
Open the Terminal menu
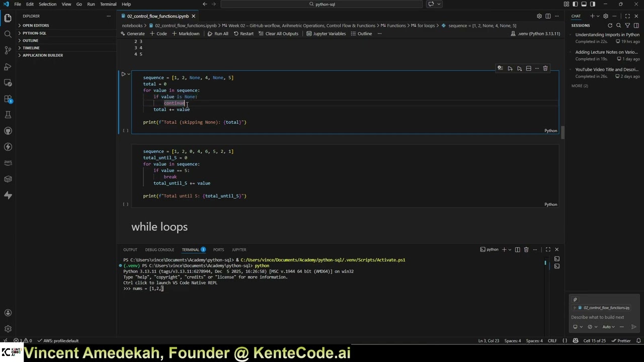[x=108, y=4]
